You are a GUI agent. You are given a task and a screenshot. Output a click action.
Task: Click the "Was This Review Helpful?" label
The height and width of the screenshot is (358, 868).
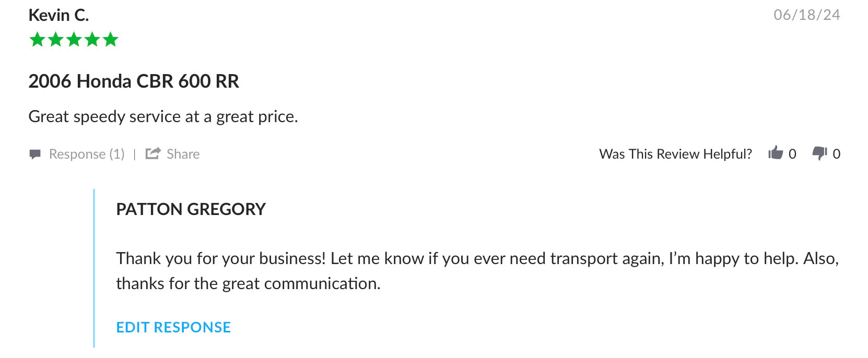point(675,154)
